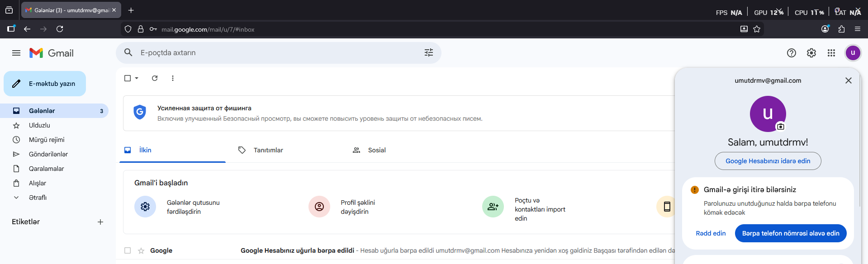Click the search magnifier icon
The width and height of the screenshot is (868, 264).
pyautogui.click(x=128, y=52)
